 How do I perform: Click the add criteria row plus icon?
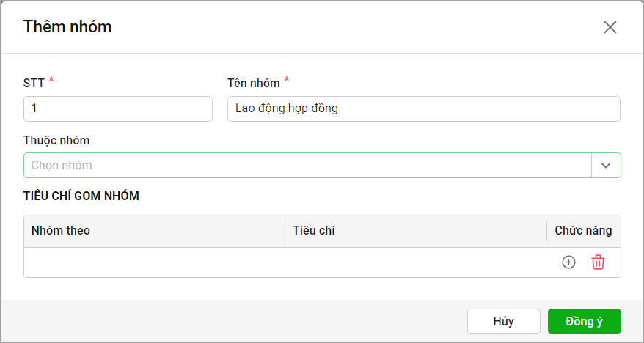click(x=568, y=262)
